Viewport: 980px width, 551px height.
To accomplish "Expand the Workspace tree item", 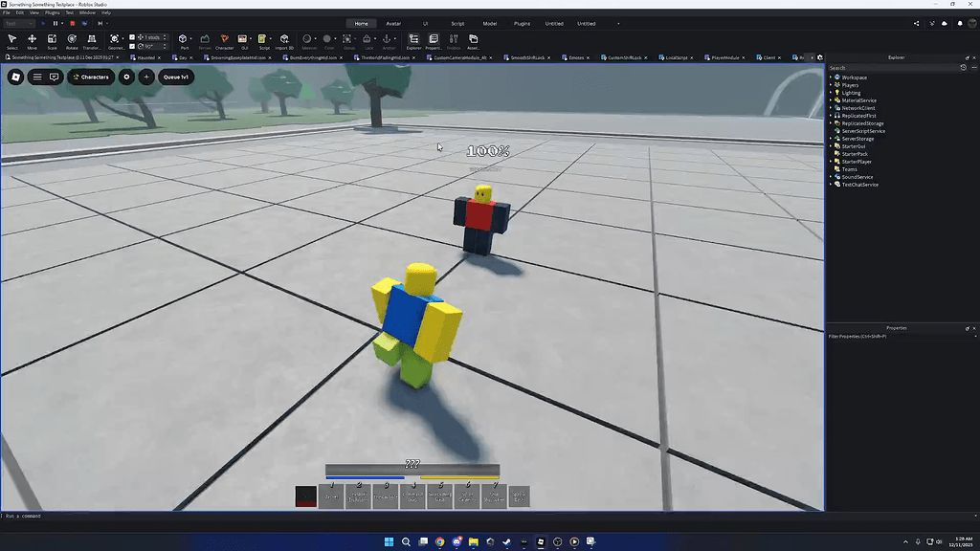I will click(x=831, y=77).
